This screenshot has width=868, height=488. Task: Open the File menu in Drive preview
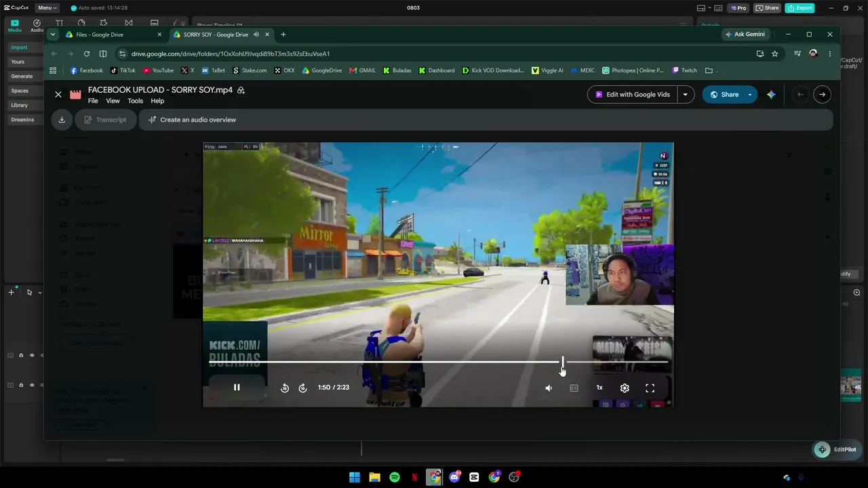(93, 101)
